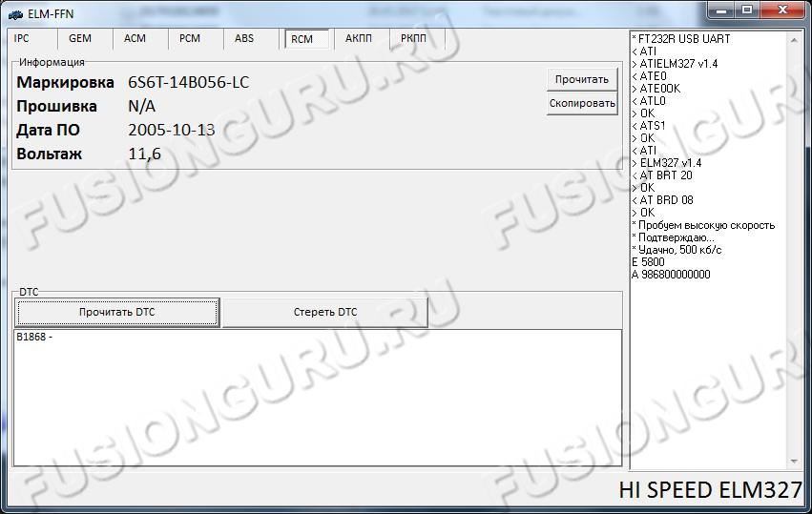The width and height of the screenshot is (812, 514).
Task: Maximize the ELM-FFN window
Action: [747, 10]
